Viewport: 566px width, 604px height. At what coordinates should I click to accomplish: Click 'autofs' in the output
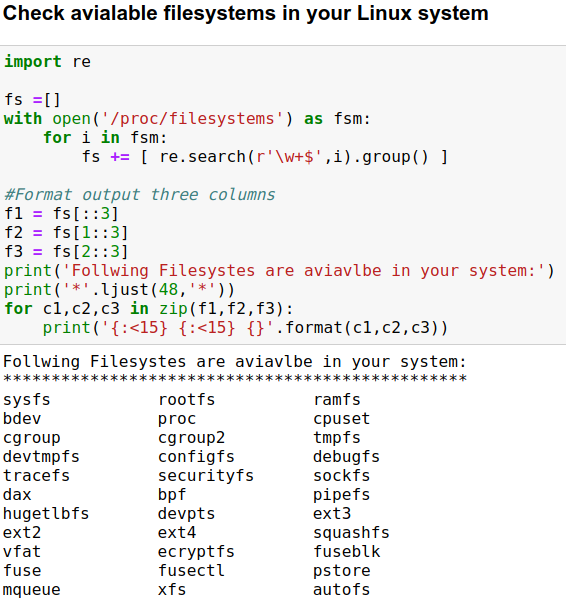point(342,590)
